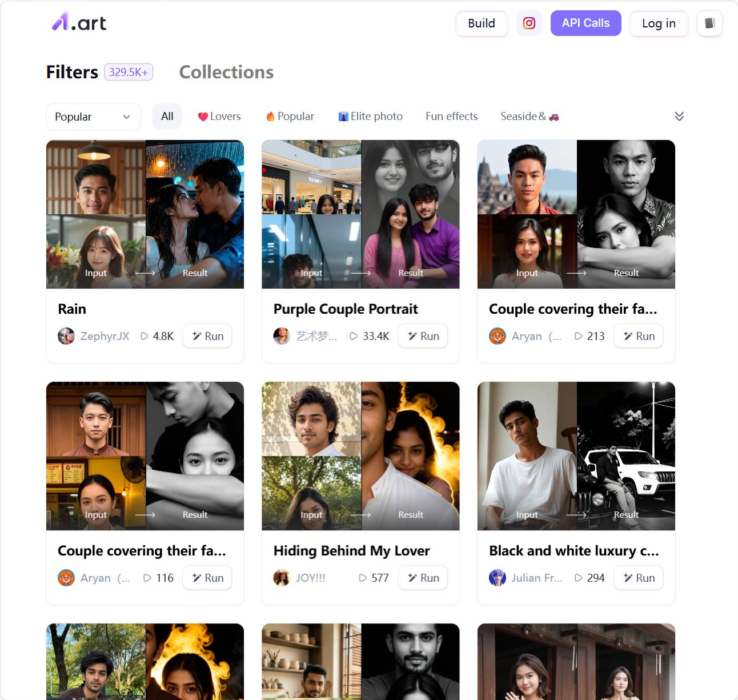This screenshot has height=700, width=738.
Task: Click Aryan's avatar on the 213-plays card
Action: (x=498, y=336)
